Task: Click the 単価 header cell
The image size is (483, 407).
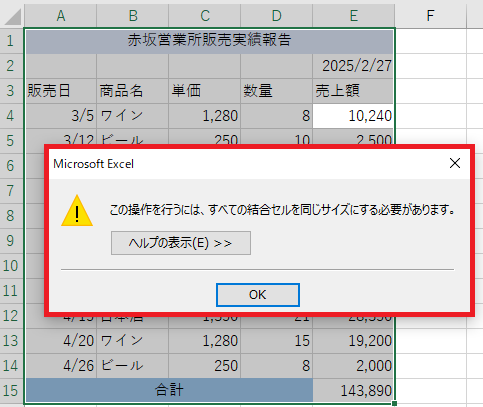Action: (x=205, y=91)
